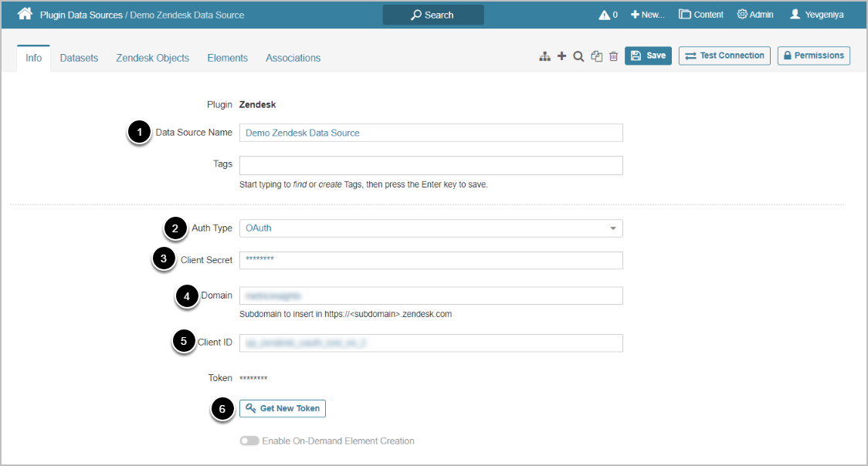Viewport: 868px width, 466px height.
Task: Focus the Tags input field
Action: pyautogui.click(x=430, y=165)
